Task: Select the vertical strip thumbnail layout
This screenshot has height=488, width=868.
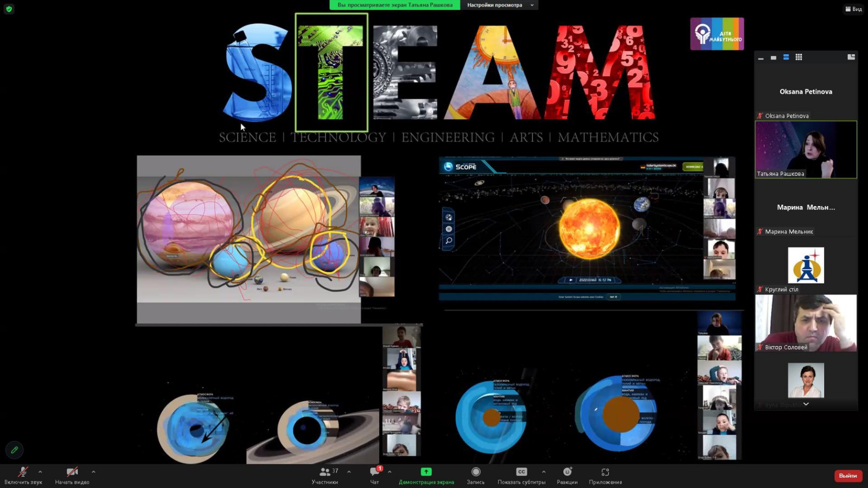Action: click(786, 57)
